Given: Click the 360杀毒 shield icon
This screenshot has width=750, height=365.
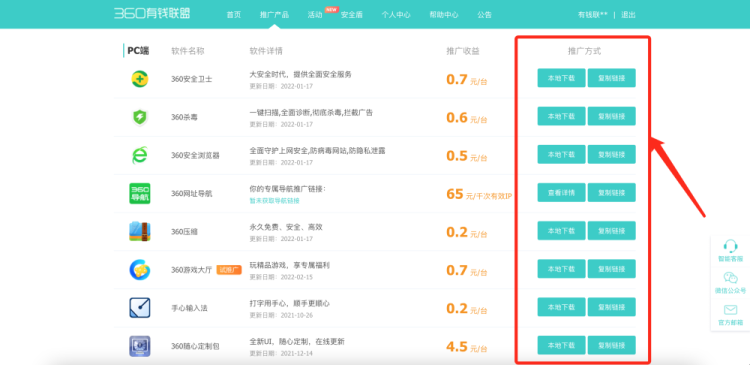Looking at the screenshot, I should click(x=140, y=117).
